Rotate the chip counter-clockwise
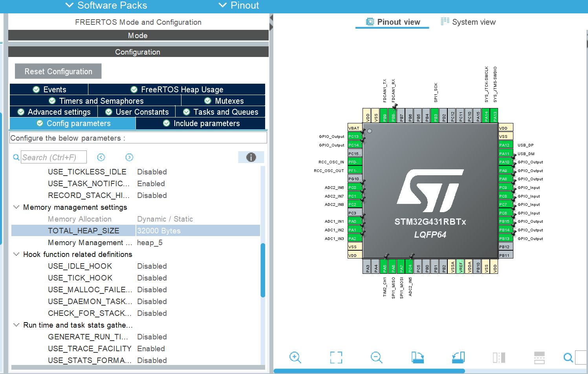 (x=458, y=357)
